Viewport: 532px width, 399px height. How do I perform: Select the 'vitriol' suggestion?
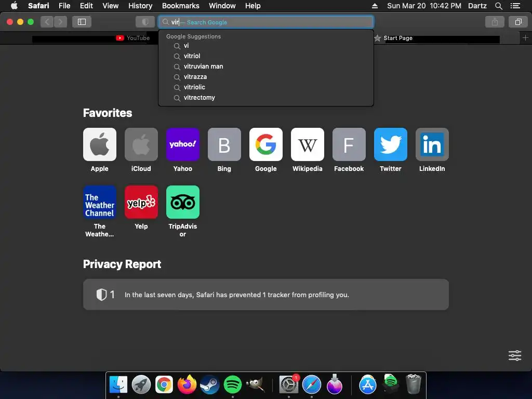(x=266, y=56)
